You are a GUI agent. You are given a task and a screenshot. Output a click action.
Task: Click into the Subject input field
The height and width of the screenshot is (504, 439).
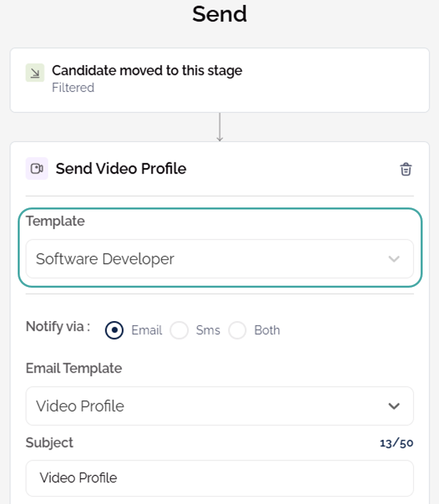(219, 478)
